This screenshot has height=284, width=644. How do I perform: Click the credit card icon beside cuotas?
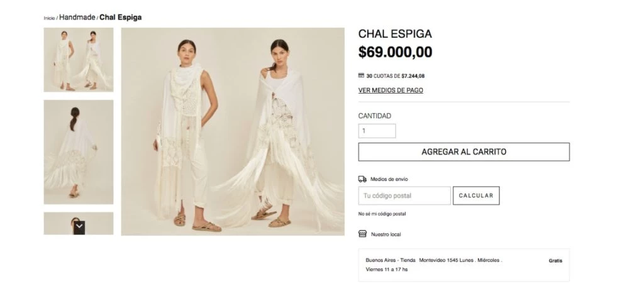[361, 75]
